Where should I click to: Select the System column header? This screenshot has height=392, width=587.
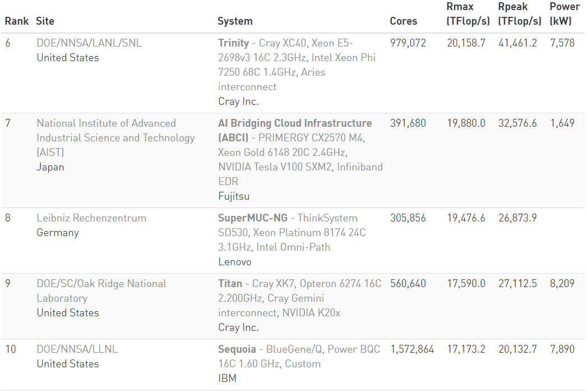coord(235,21)
